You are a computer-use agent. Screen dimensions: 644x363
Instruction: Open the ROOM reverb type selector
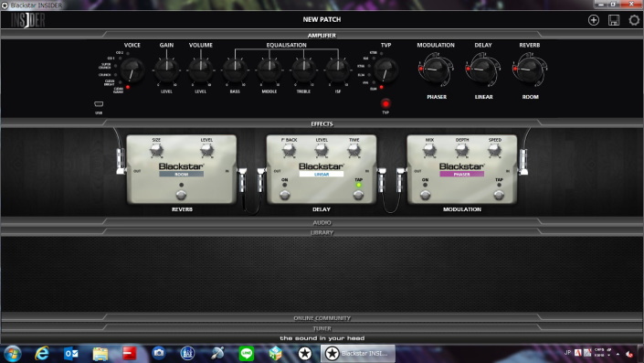(181, 175)
